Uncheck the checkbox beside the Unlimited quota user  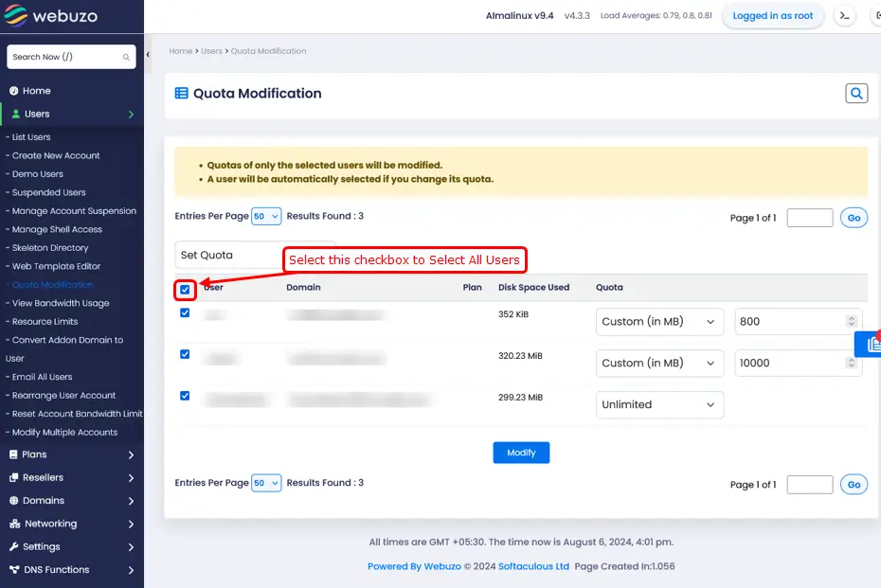pos(185,396)
